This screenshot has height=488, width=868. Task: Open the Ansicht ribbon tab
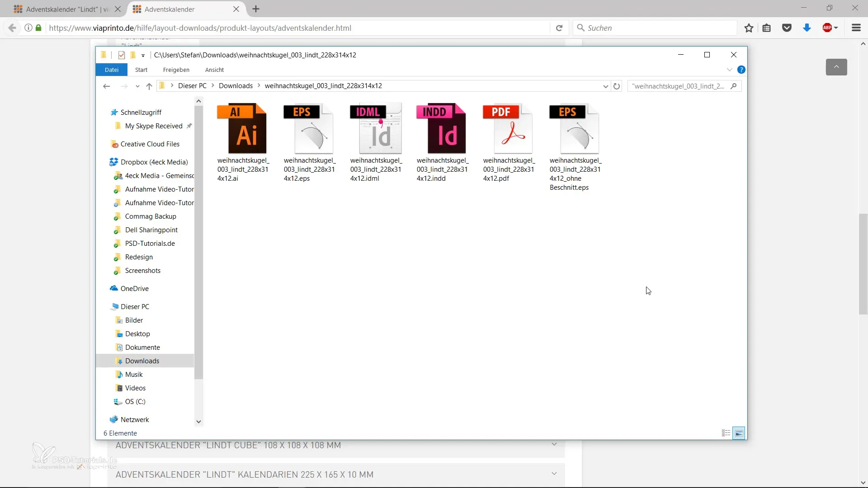[x=215, y=70]
